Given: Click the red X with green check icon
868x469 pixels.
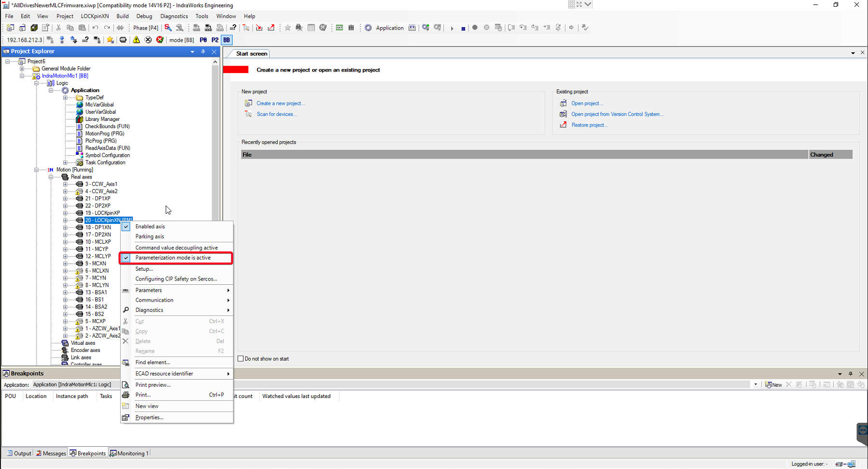Looking at the screenshot, I should click(x=160, y=40).
